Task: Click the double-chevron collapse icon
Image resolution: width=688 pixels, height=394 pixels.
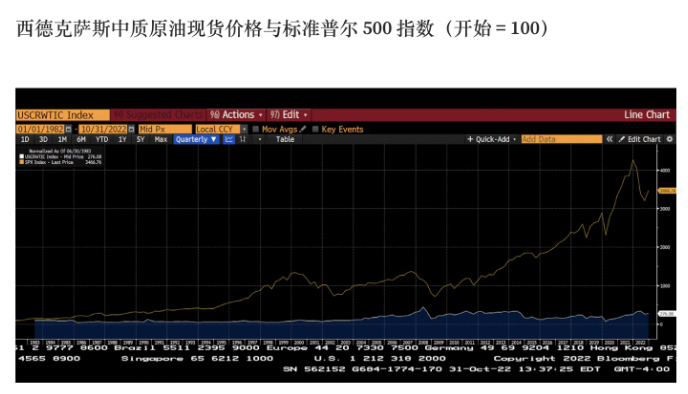Action: (x=609, y=139)
